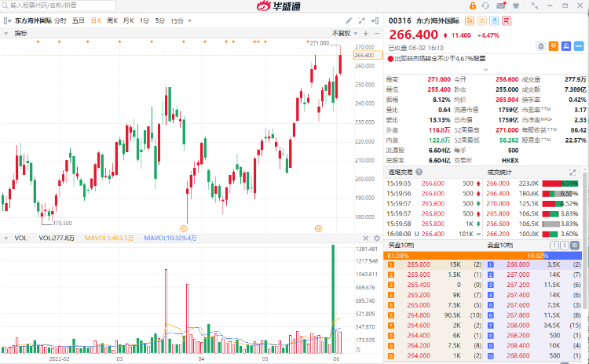The height and width of the screenshot is (364, 589).
Task: Select 日K daily candlestick tab
Action: (96, 20)
